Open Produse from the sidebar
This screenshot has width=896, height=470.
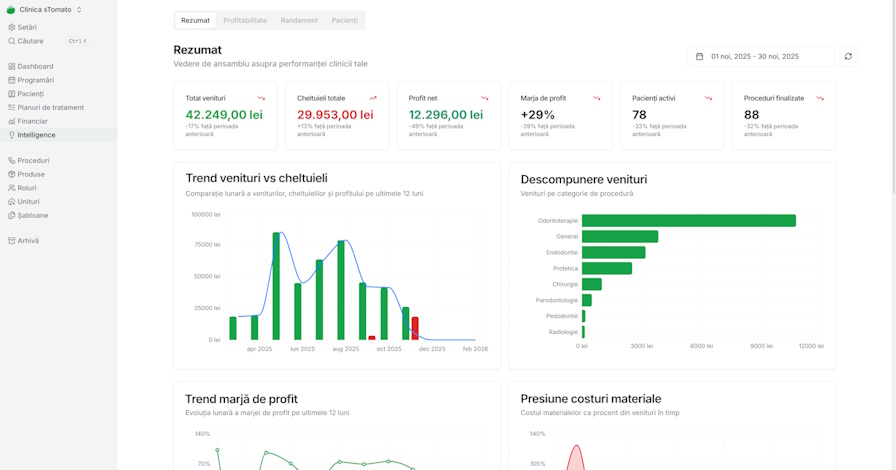point(31,174)
